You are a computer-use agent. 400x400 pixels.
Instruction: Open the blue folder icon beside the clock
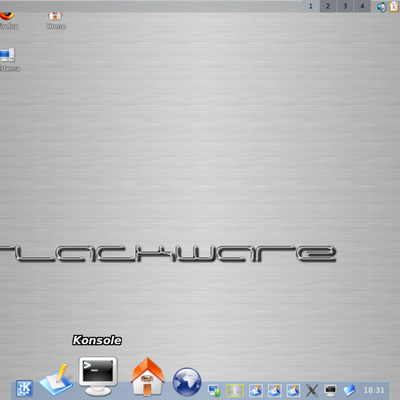[x=349, y=390]
